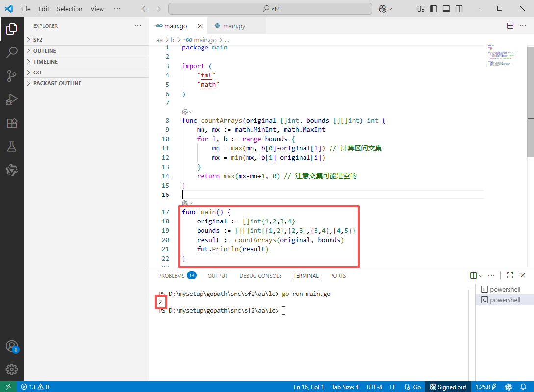
Task: Switch to the PROBLEMS panel tab
Action: point(177,275)
